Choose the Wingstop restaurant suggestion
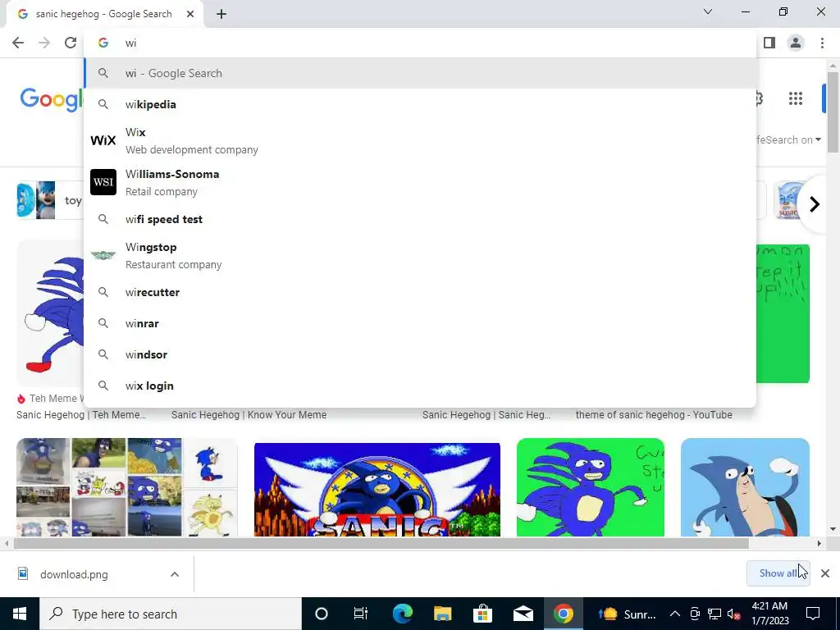840x630 pixels. (420, 256)
